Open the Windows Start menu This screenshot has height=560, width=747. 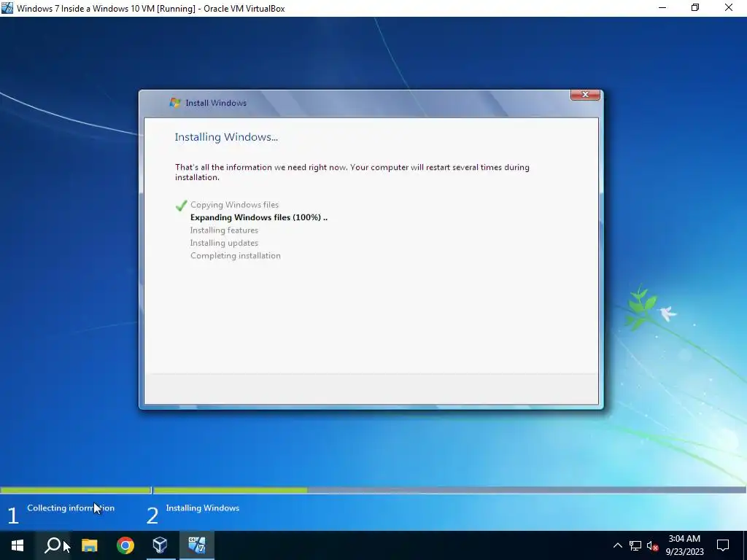coord(18,545)
